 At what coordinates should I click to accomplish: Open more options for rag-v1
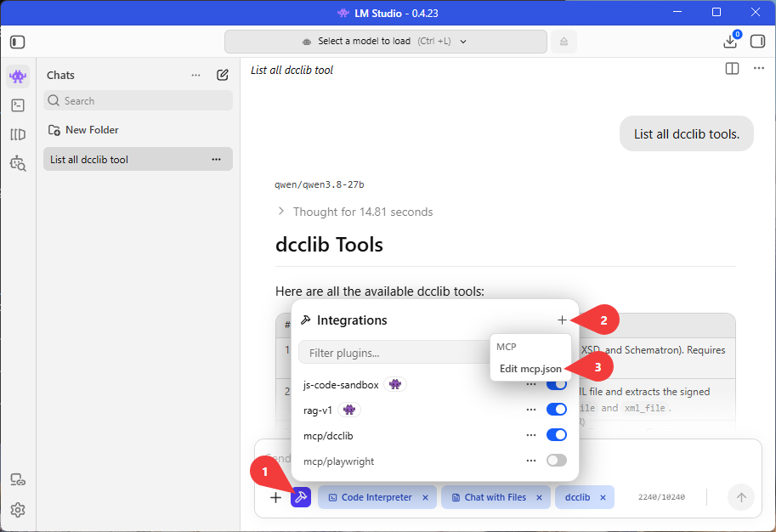[531, 410]
